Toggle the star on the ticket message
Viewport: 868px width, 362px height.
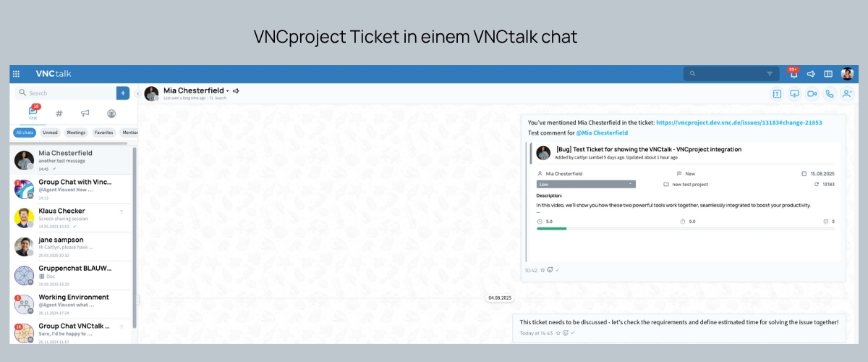pos(542,270)
